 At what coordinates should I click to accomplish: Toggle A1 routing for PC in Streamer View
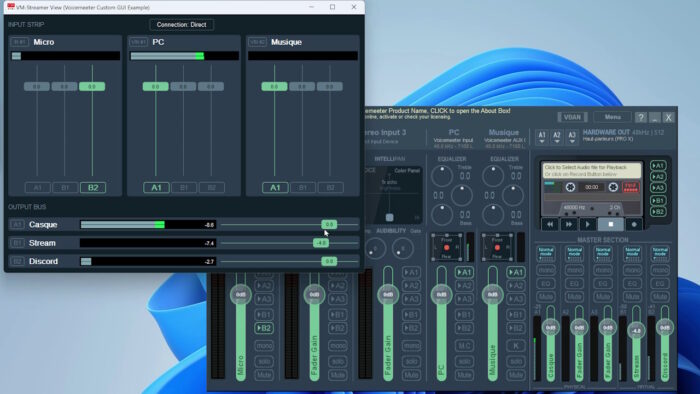click(156, 188)
